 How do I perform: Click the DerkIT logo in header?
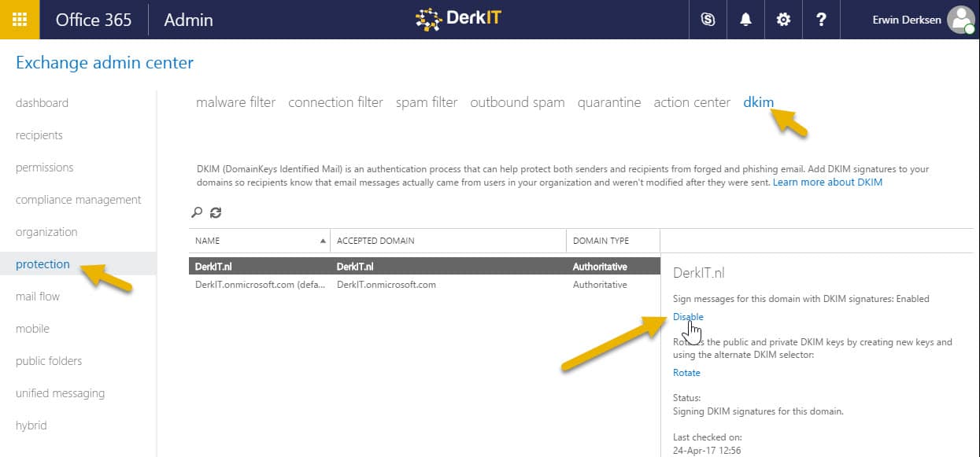click(x=458, y=19)
